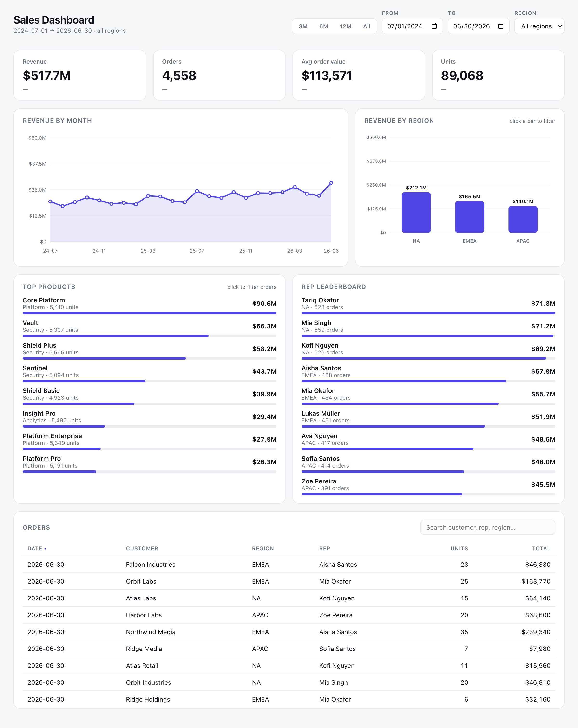
Task: Filter by the NA revenue bar
Action: coord(416,212)
